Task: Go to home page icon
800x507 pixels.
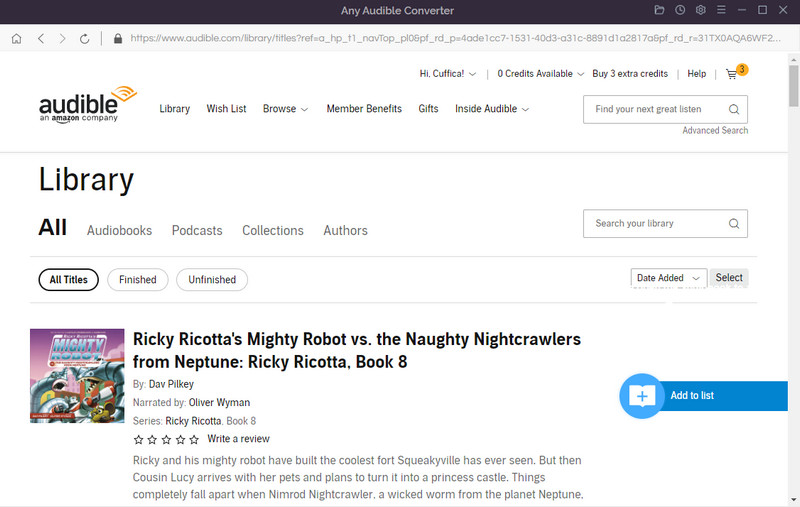Action: (x=16, y=39)
